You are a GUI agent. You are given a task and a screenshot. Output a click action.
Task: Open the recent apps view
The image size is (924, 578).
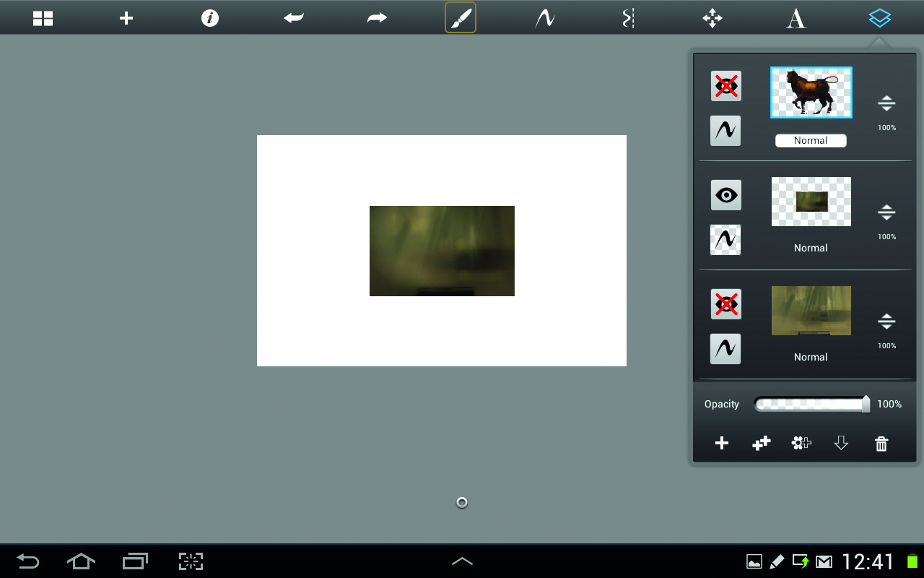point(135,561)
